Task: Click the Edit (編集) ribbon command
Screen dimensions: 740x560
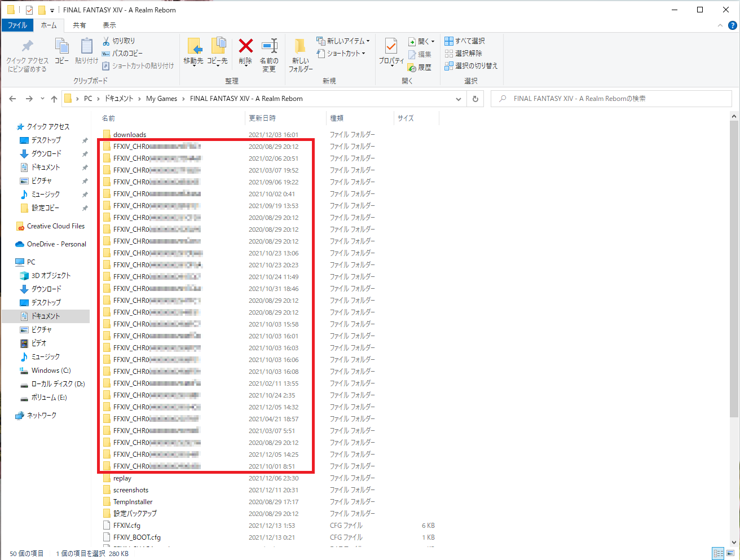Action: pyautogui.click(x=420, y=55)
